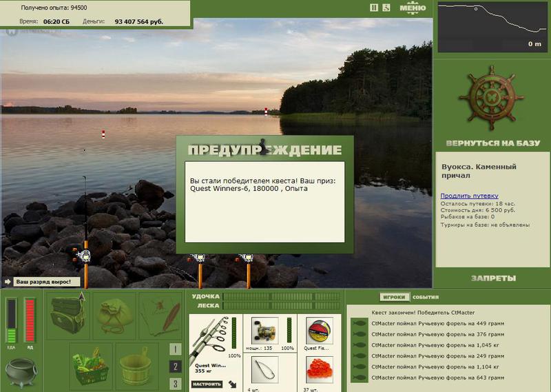Select the fishing hook item
This screenshot has width=551, height=392.
point(265,369)
